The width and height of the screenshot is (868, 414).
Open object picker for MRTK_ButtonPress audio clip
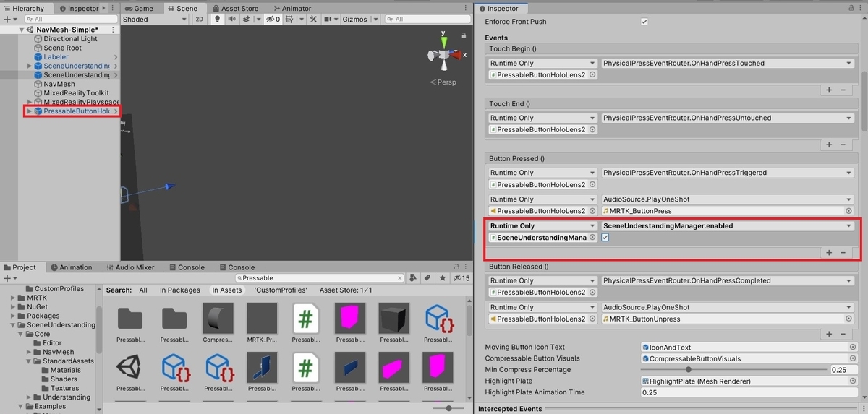pyautogui.click(x=849, y=211)
